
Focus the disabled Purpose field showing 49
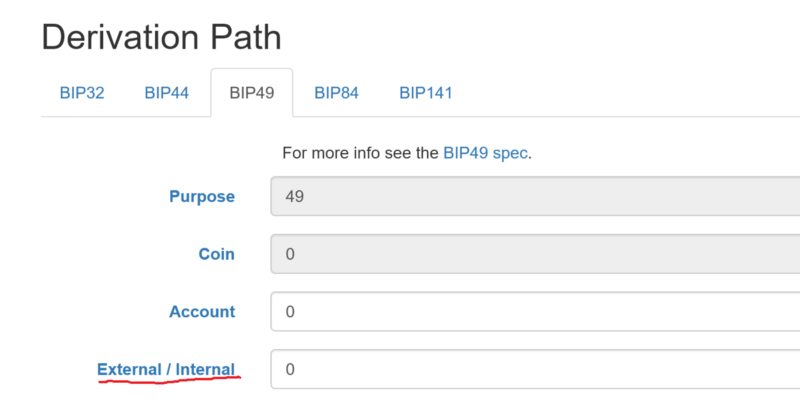pyautogui.click(x=535, y=196)
